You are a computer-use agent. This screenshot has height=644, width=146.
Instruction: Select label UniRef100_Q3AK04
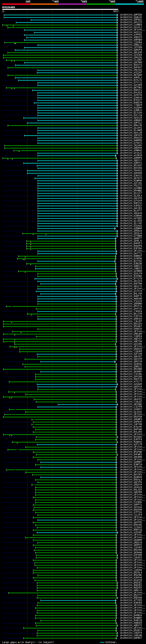(131, 98)
